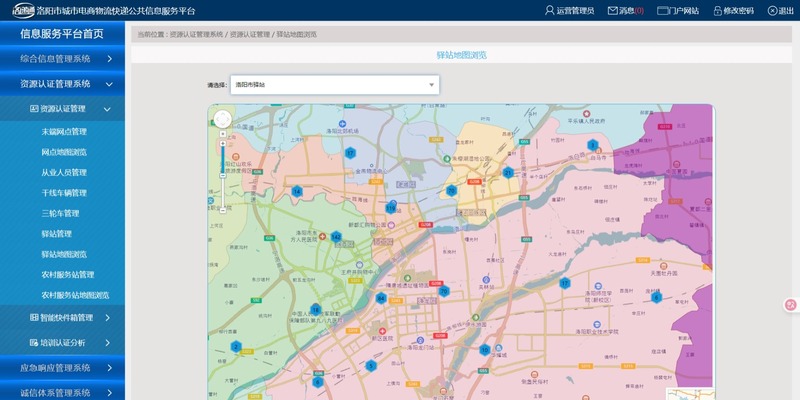The height and width of the screenshot is (400, 800).
Task: Click cluster 17 near 洛阳北郊机场
Action: [349, 153]
